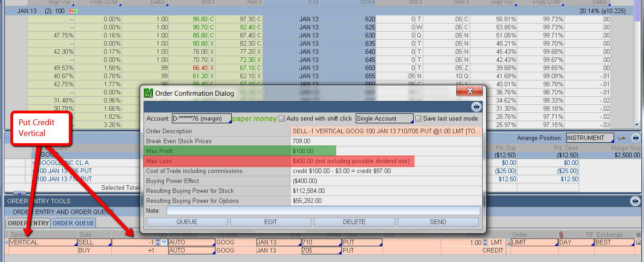Click the price lock icon beside LIMIT

point(508,243)
